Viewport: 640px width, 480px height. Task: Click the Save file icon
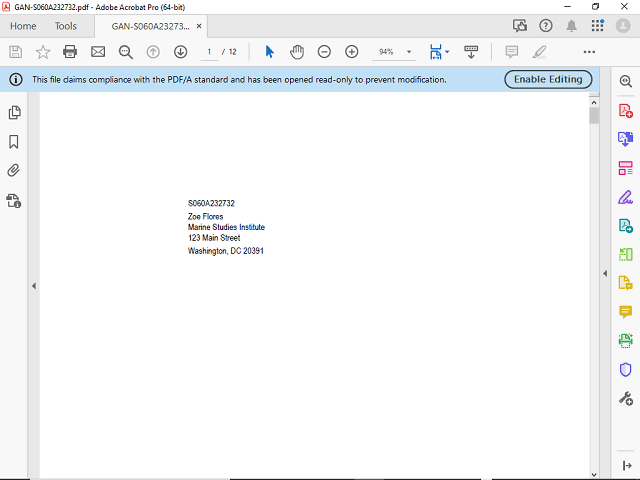coord(16,52)
